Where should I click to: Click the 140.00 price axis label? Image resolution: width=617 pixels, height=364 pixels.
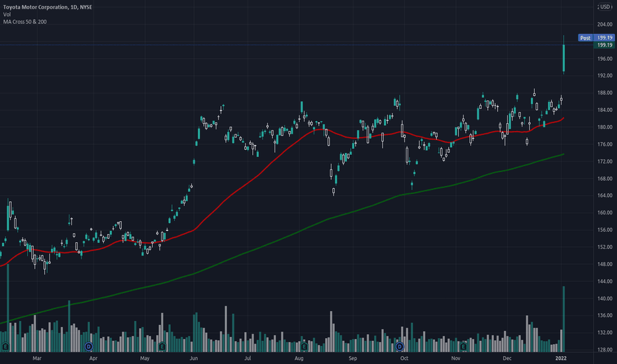tap(605, 298)
